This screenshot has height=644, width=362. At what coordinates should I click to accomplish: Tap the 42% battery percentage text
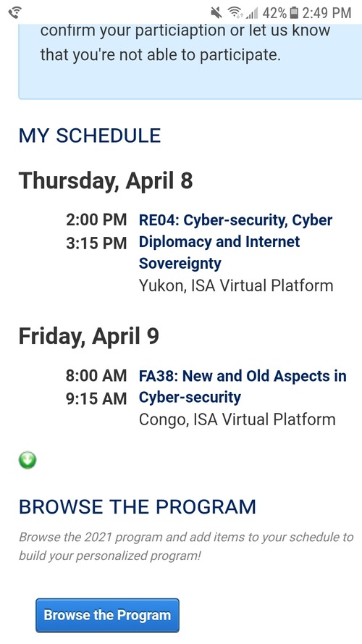(274, 13)
